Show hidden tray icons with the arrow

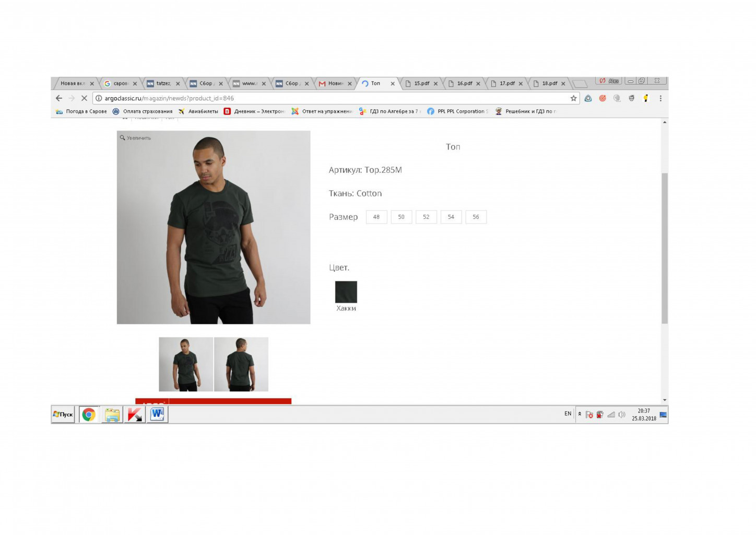580,414
